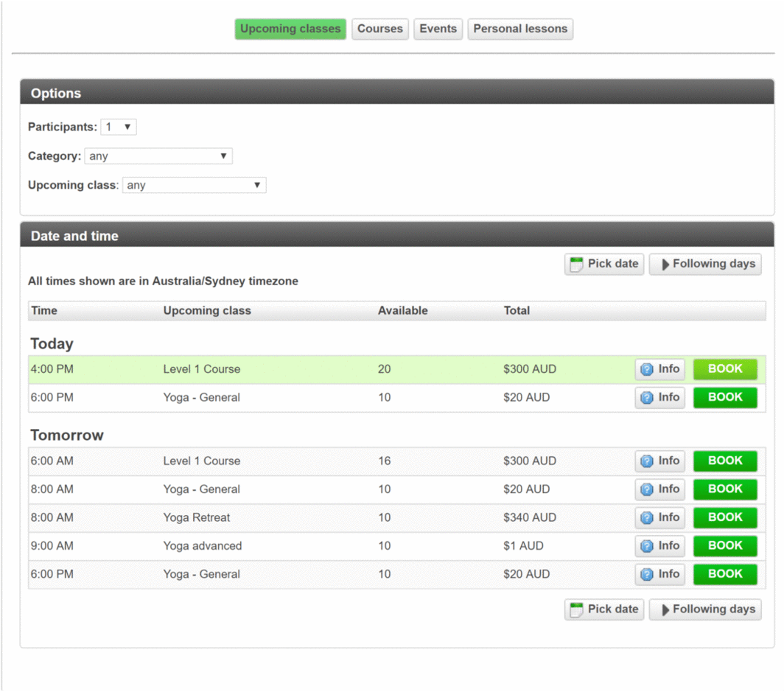Book the 4:00 PM Level 1 Course
The image size is (784, 692).
[x=725, y=369]
